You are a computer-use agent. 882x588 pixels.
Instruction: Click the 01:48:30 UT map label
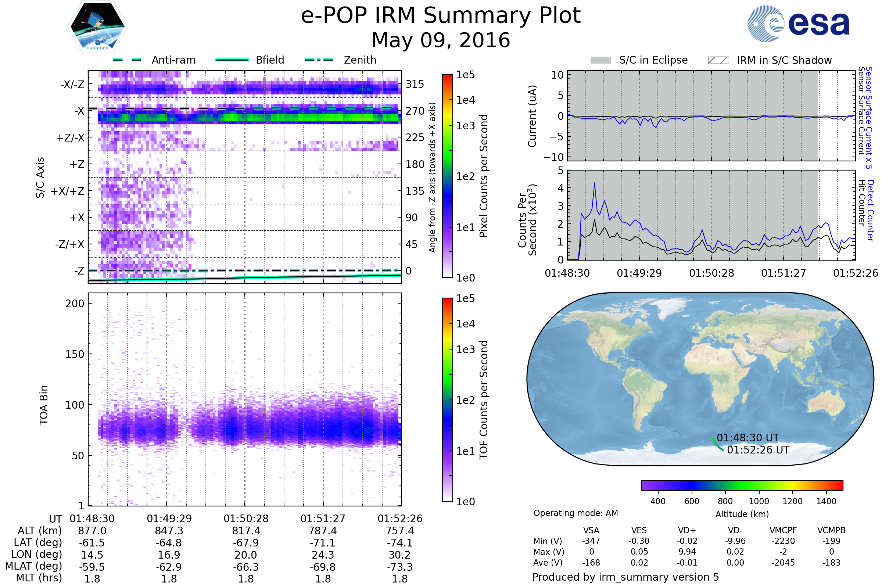[x=748, y=438]
